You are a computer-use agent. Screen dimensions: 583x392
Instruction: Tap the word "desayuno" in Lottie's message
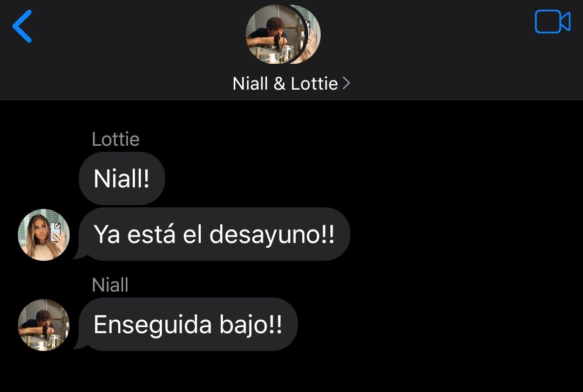coord(265,235)
